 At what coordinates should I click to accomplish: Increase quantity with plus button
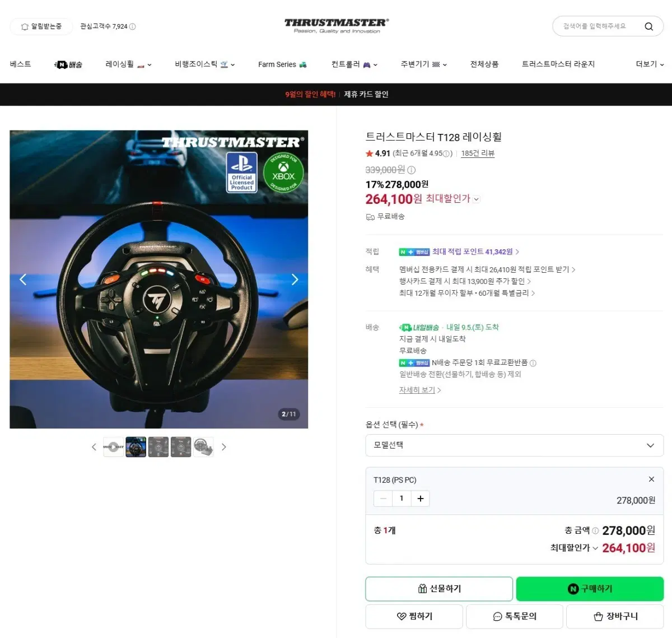pyautogui.click(x=421, y=499)
